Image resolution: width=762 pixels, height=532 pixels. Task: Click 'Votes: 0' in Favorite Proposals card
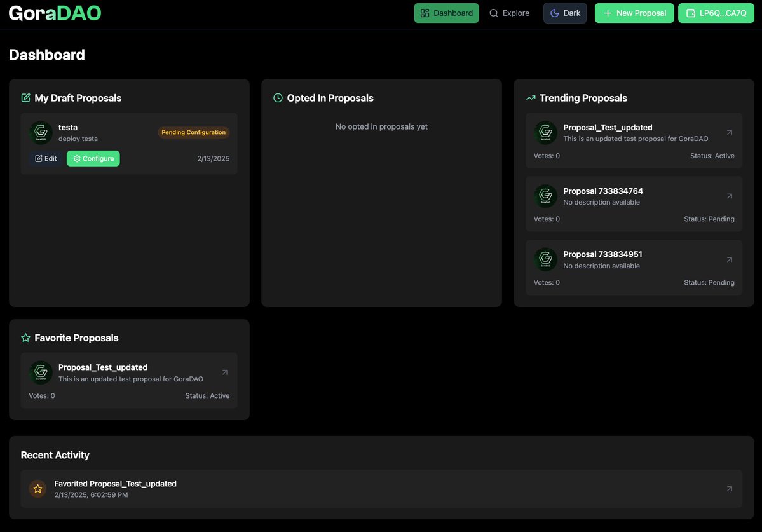click(42, 396)
